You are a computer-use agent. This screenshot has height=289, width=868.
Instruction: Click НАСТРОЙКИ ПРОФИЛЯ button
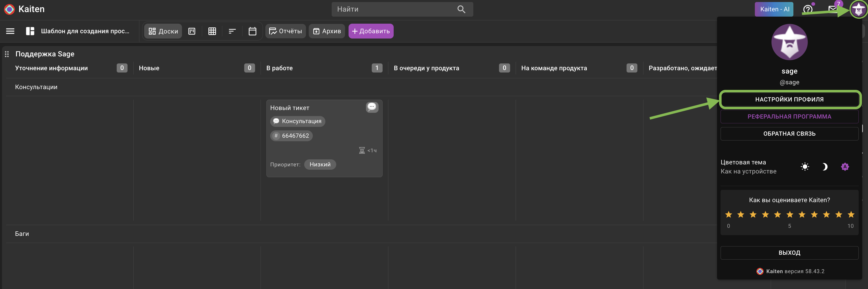(789, 99)
